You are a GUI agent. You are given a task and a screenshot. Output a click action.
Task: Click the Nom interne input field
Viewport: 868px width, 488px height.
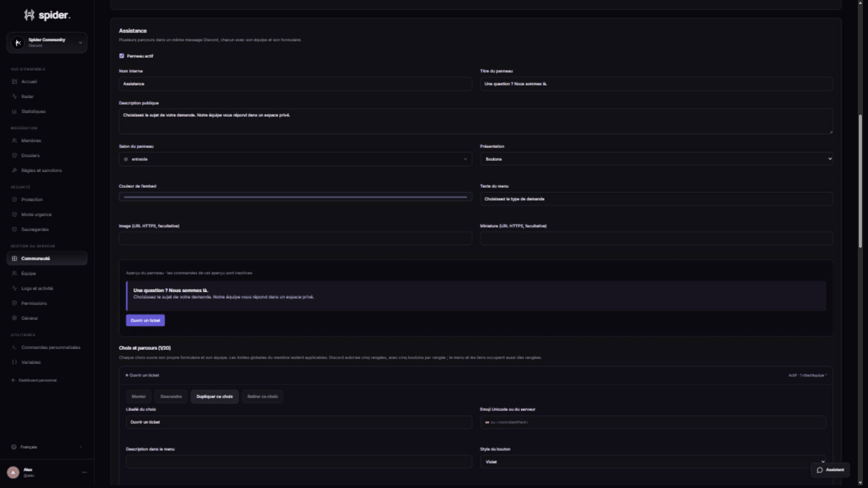pyautogui.click(x=295, y=84)
